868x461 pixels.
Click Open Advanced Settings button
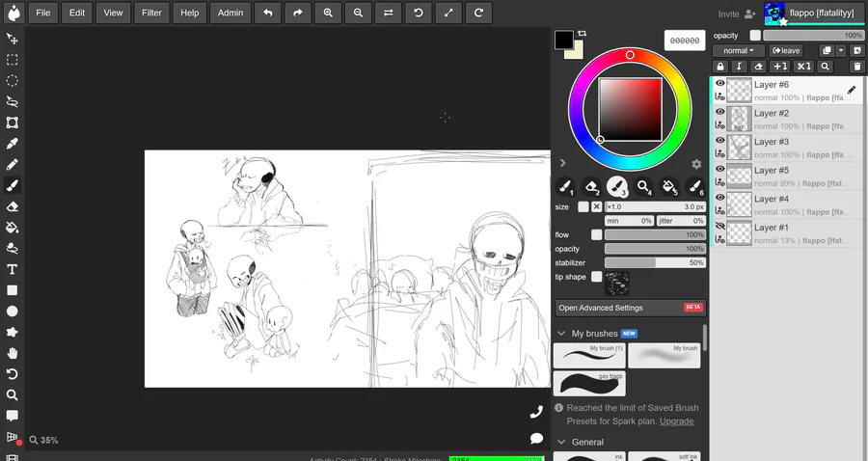[631, 308]
